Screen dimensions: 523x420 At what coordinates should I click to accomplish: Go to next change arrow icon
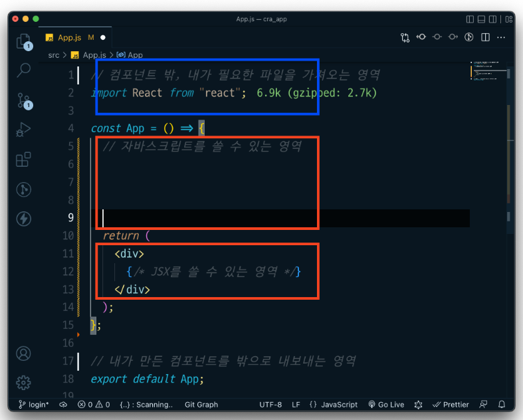pos(453,37)
